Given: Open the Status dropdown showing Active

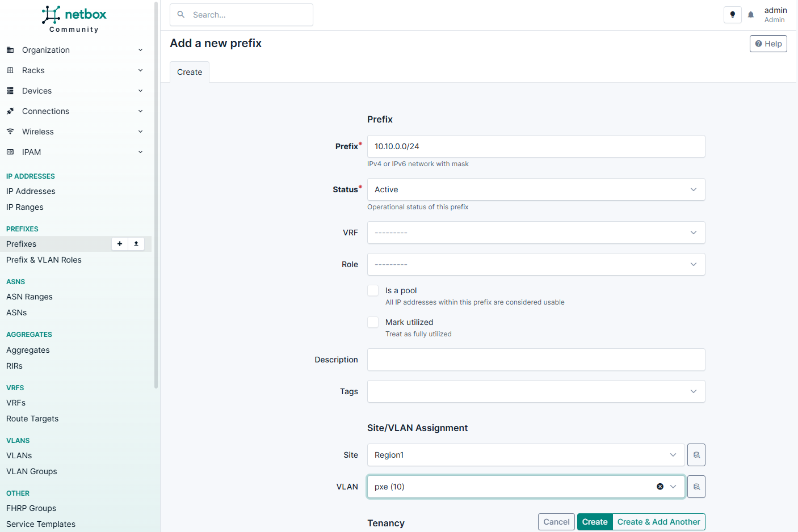Looking at the screenshot, I should coord(536,189).
